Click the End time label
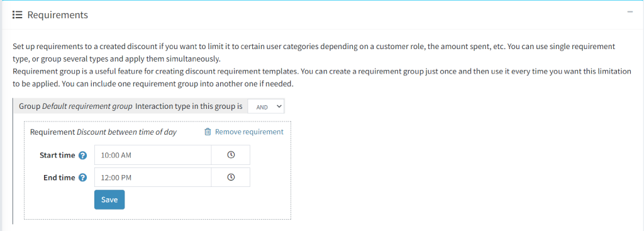 pyautogui.click(x=59, y=177)
